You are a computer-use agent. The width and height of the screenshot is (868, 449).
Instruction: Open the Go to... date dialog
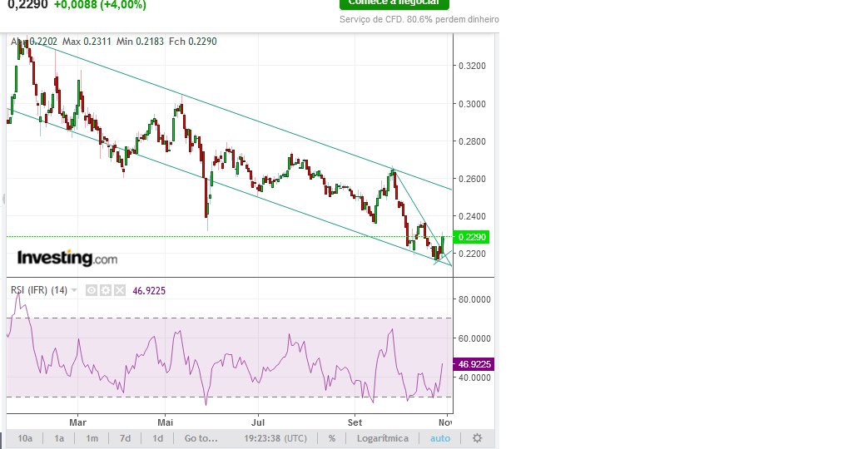pyautogui.click(x=201, y=438)
